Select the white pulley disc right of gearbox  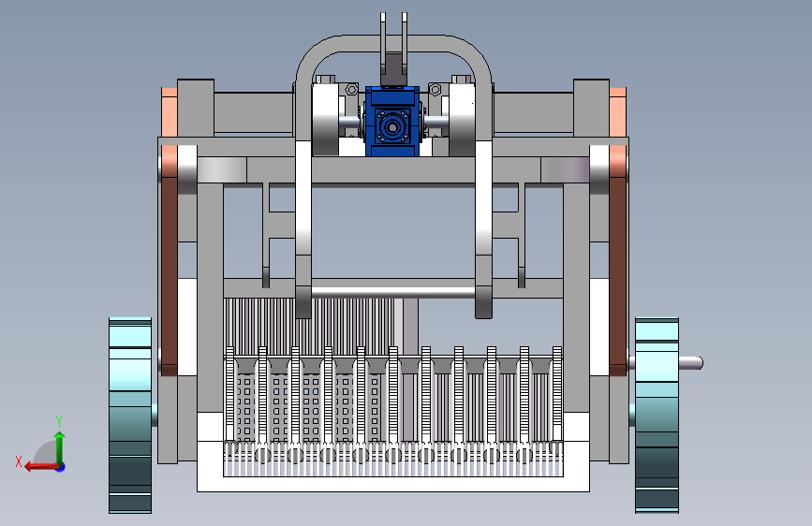click(462, 120)
